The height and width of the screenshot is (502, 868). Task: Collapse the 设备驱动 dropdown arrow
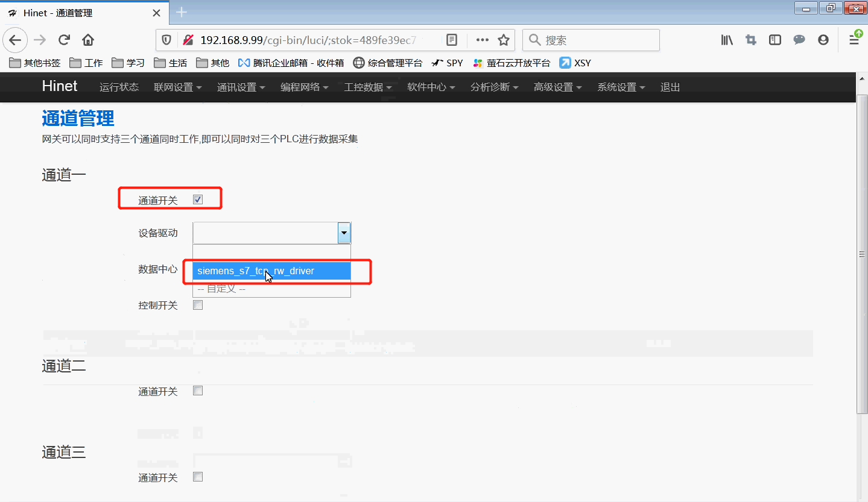click(344, 233)
